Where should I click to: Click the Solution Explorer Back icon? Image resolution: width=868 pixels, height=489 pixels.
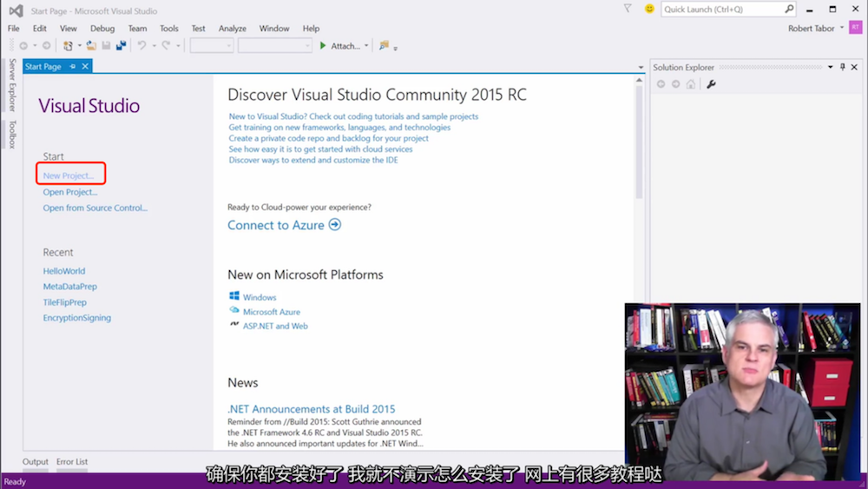661,84
